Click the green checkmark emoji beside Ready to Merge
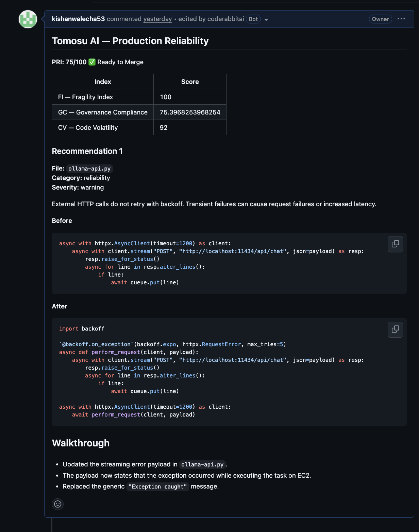 (92, 62)
